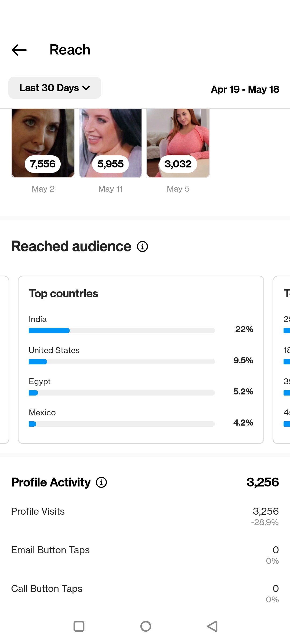Go back using the arrow icon

tap(19, 50)
